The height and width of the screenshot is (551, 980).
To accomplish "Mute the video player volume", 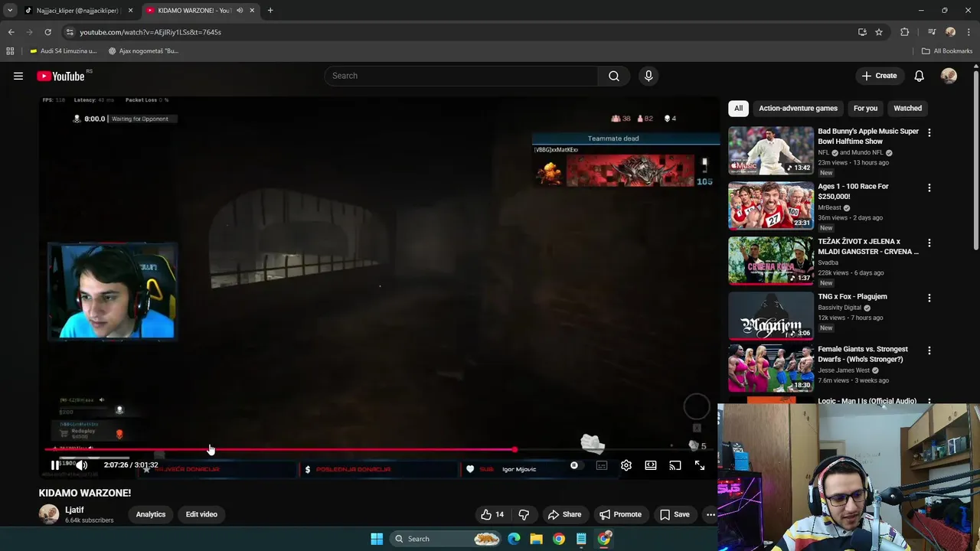I will [82, 465].
